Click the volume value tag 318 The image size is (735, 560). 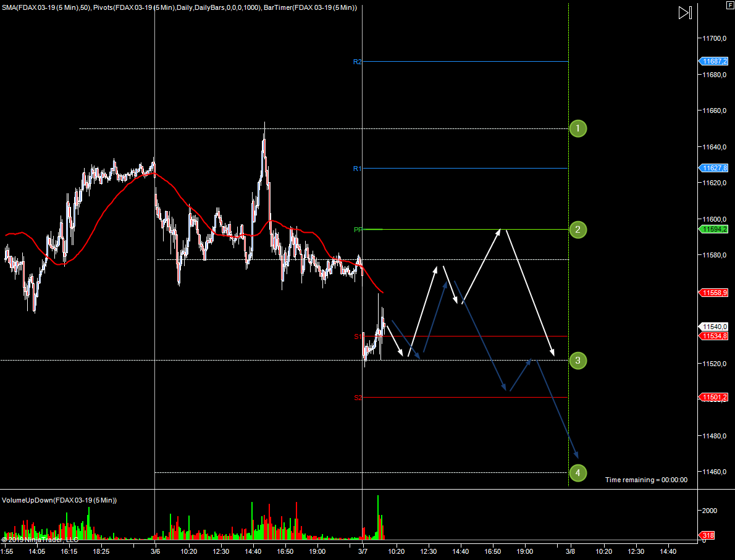click(x=708, y=535)
